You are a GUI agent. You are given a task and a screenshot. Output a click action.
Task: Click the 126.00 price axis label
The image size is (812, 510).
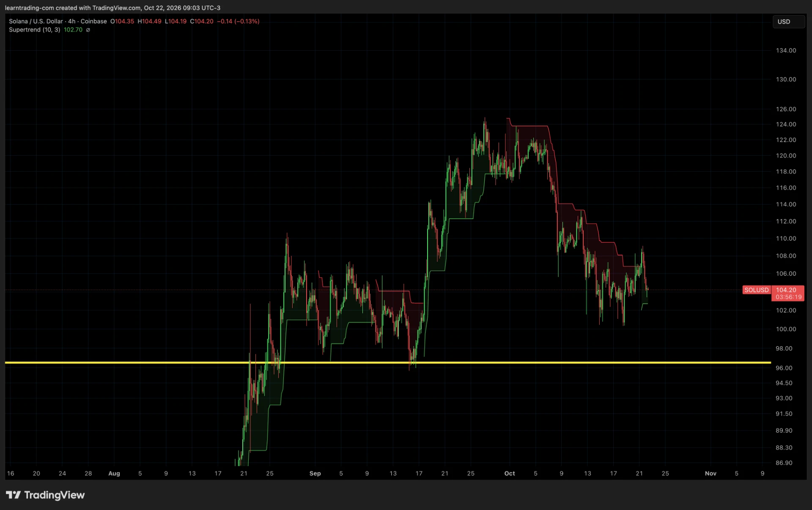pyautogui.click(x=786, y=109)
